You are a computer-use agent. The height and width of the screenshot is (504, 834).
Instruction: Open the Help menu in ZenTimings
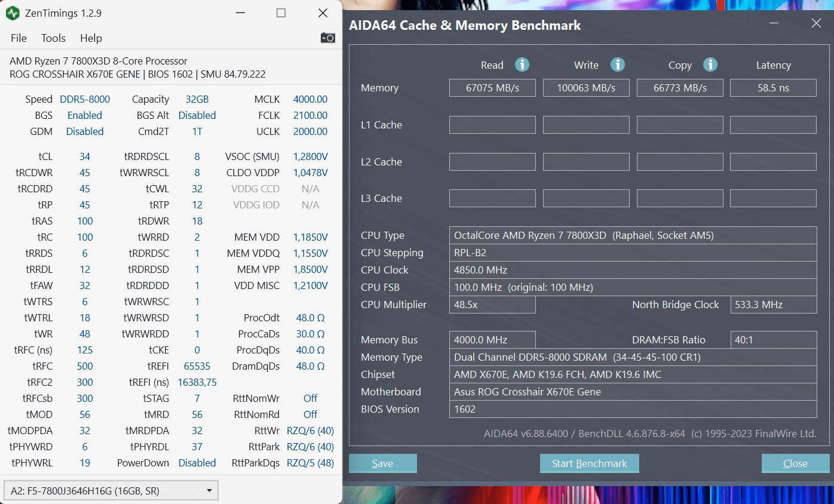pyautogui.click(x=91, y=38)
